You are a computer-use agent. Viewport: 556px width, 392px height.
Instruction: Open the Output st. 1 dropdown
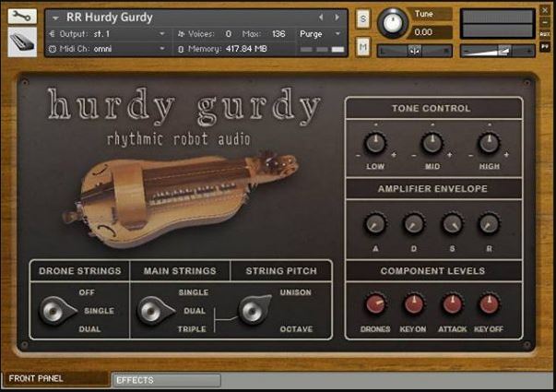(107, 34)
